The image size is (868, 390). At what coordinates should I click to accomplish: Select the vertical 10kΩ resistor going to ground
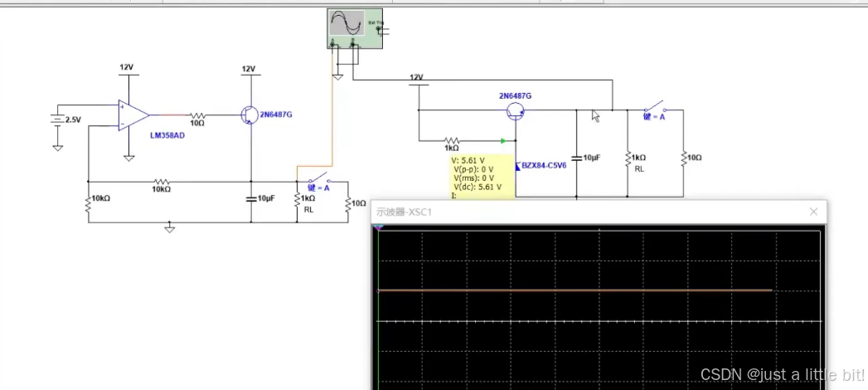[x=88, y=205]
